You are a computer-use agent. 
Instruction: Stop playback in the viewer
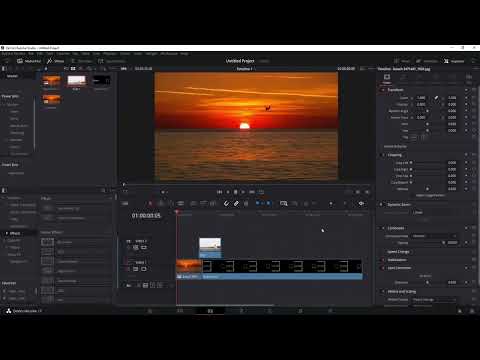[x=235, y=192]
